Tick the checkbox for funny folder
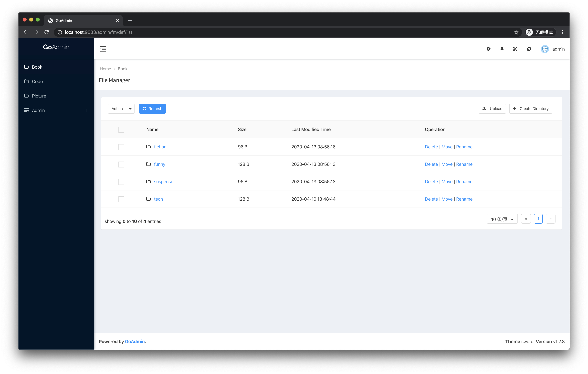 [121, 164]
